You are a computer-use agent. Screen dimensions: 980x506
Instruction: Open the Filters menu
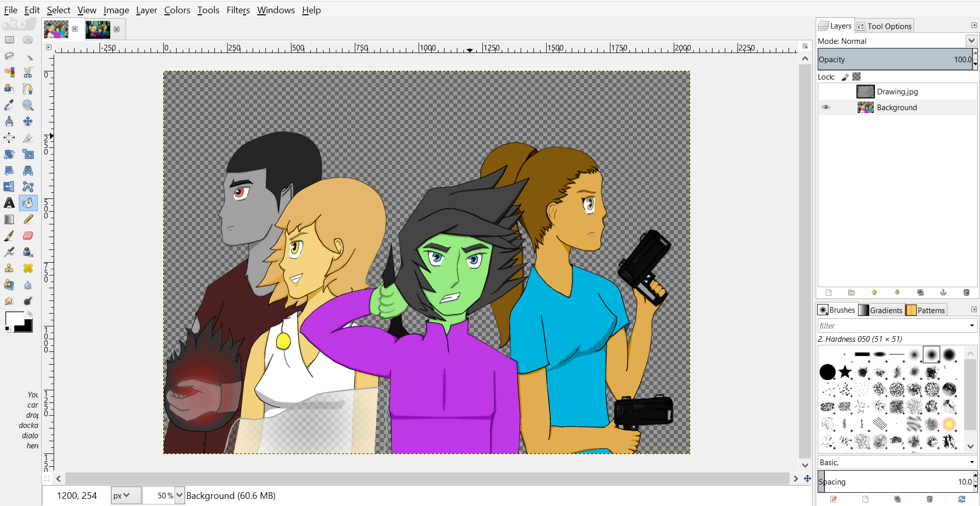(x=238, y=10)
